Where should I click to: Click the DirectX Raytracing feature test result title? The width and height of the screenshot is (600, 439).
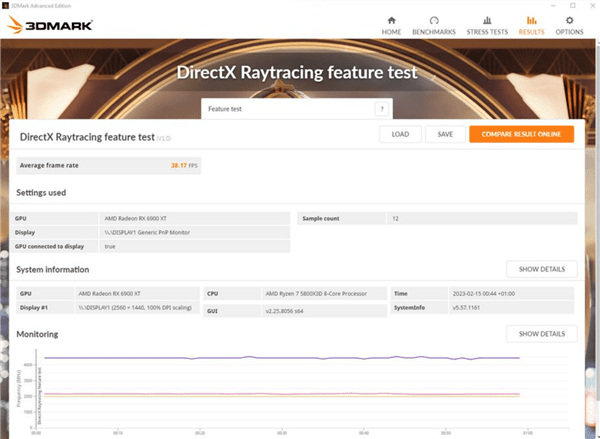[x=87, y=137]
